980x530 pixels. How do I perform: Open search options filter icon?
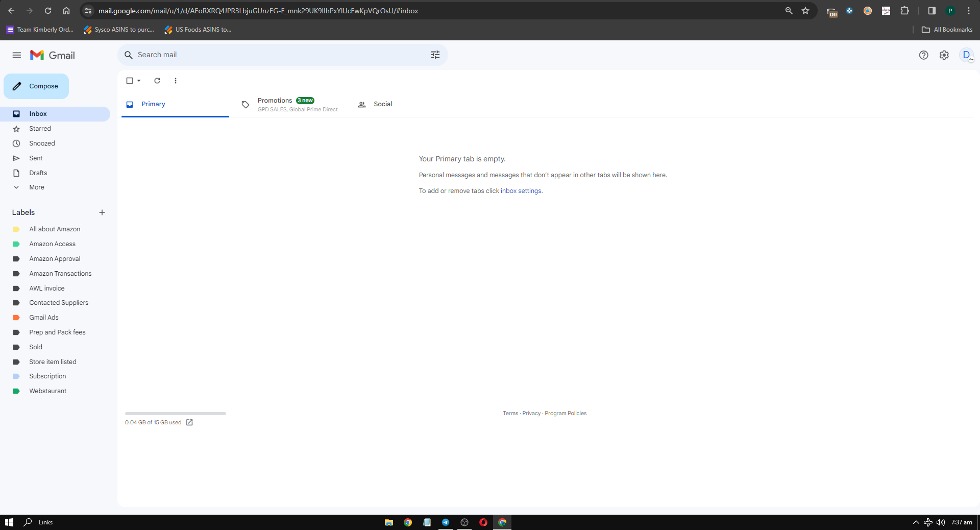(435, 55)
